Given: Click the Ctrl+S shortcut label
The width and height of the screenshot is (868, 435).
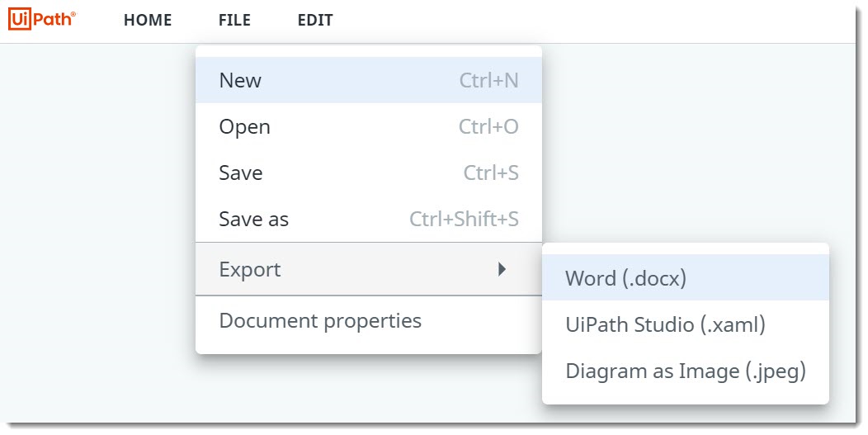Looking at the screenshot, I should 491,173.
